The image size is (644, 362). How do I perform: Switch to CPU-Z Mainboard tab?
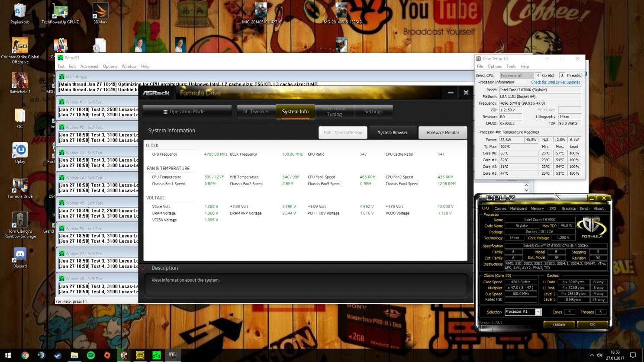[x=518, y=208]
